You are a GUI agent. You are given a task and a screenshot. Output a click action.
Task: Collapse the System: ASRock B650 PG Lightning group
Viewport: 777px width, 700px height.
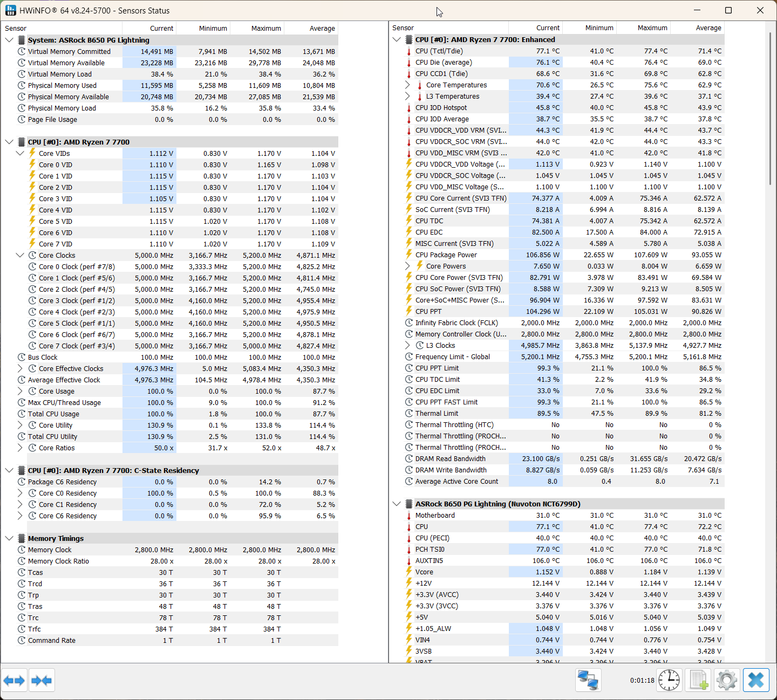(x=9, y=40)
